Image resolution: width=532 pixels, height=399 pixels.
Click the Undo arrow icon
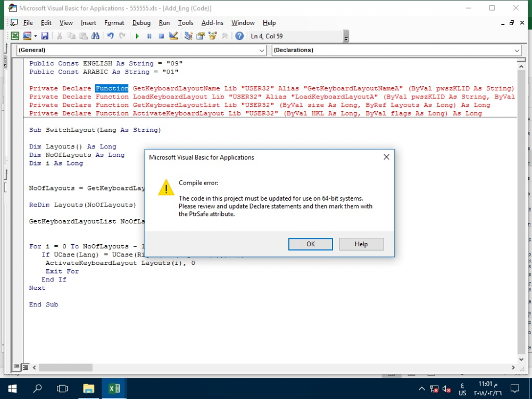point(110,36)
